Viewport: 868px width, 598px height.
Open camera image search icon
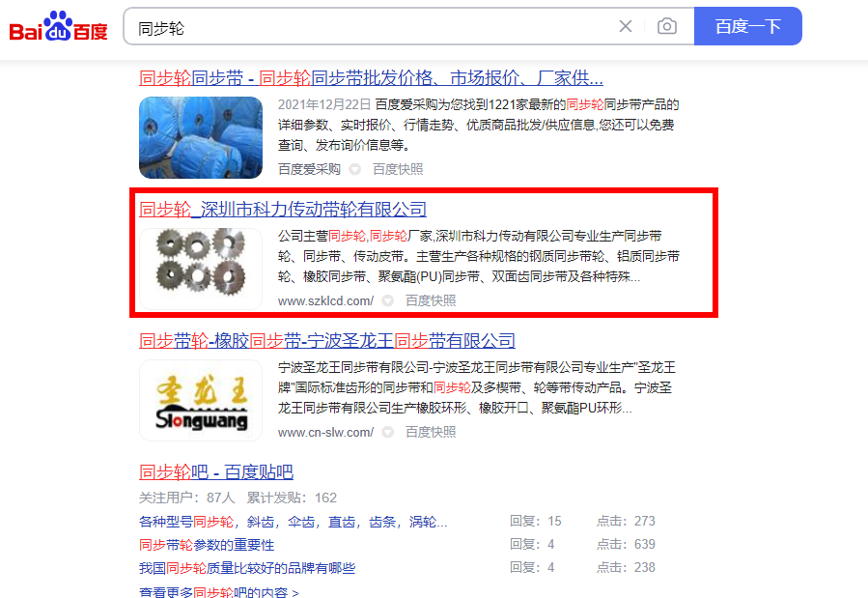point(667,26)
